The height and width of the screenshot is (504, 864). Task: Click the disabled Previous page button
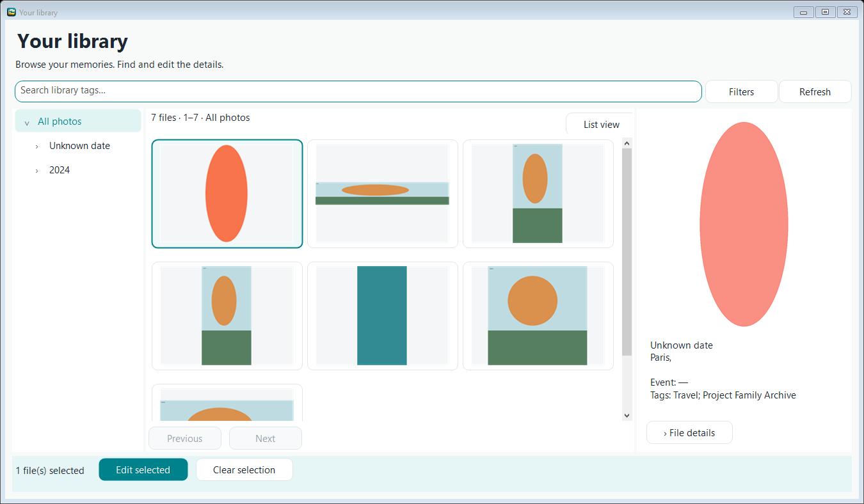185,438
